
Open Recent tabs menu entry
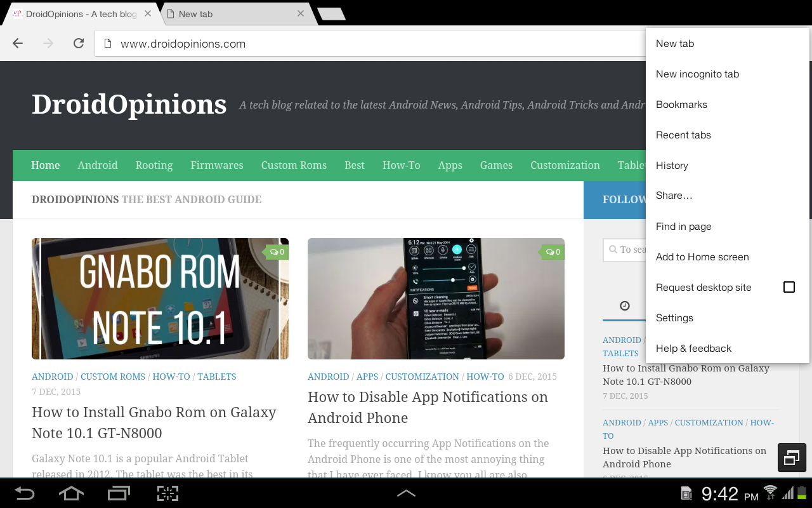pyautogui.click(x=728, y=135)
